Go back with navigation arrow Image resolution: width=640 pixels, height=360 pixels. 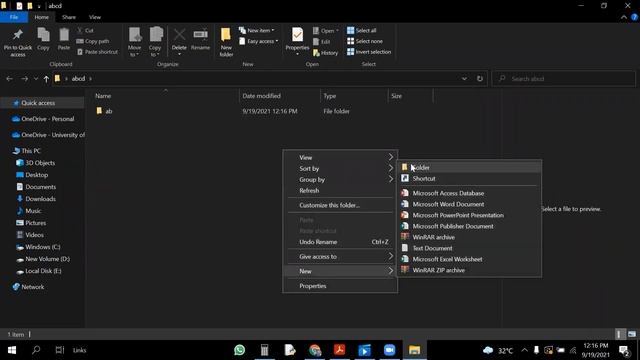point(9,78)
